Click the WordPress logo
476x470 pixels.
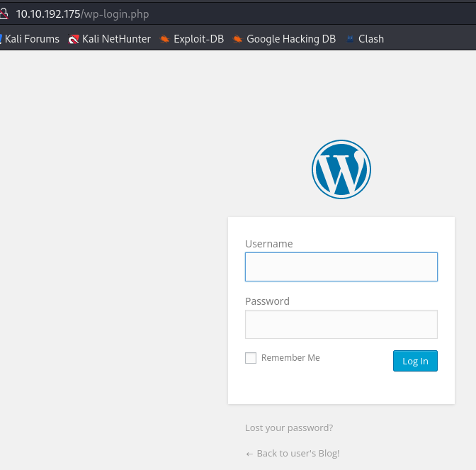(341, 169)
